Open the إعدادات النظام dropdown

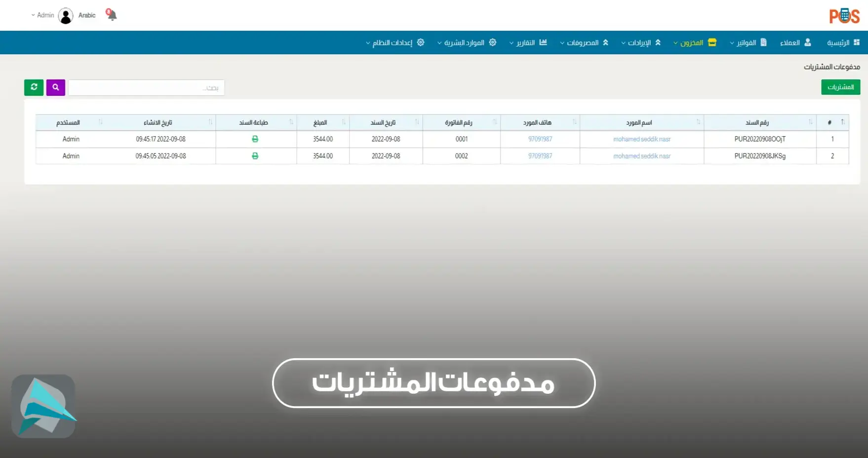pos(395,43)
